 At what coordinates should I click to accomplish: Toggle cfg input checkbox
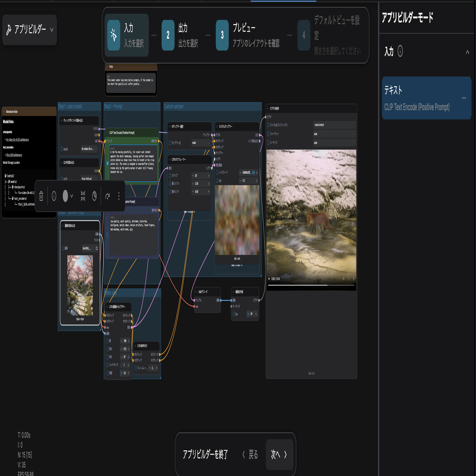tap(217, 181)
